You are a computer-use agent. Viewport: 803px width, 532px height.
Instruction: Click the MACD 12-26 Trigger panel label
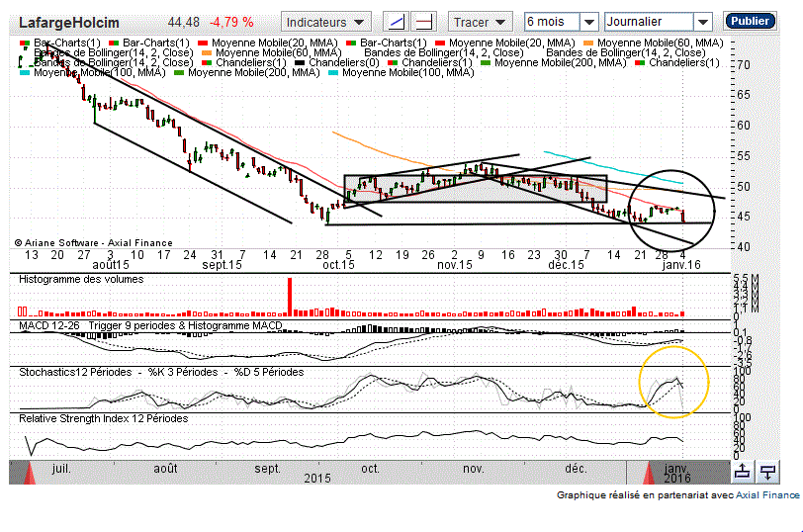[150, 325]
